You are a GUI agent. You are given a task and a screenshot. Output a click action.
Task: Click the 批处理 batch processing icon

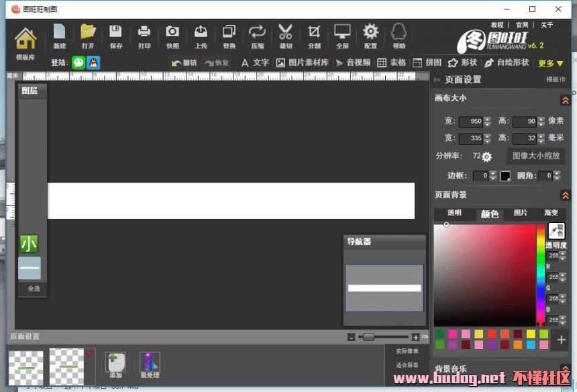(150, 364)
